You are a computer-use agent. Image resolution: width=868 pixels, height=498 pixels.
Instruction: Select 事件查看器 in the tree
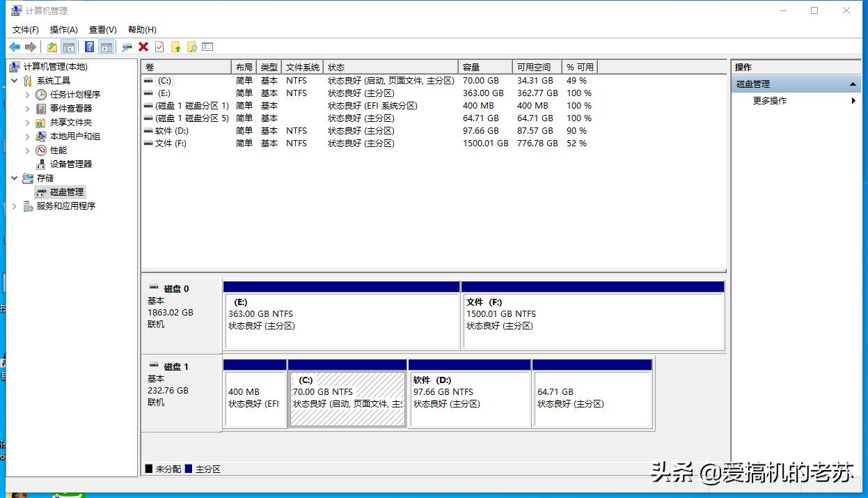tap(70, 109)
